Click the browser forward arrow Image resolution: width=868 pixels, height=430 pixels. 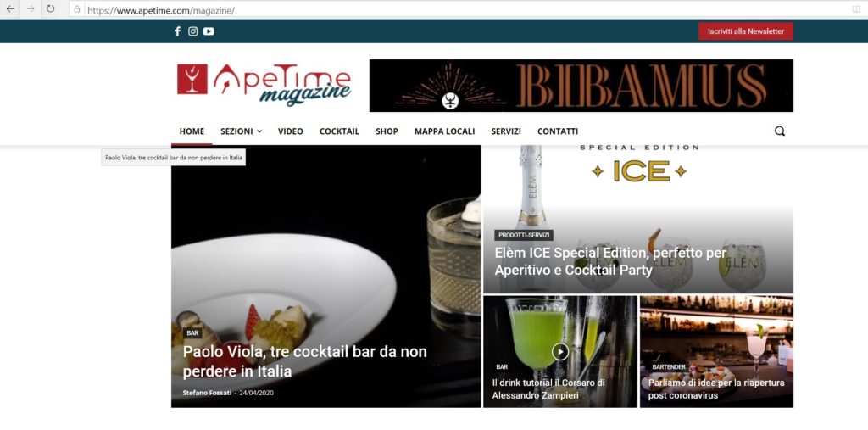pos(31,8)
